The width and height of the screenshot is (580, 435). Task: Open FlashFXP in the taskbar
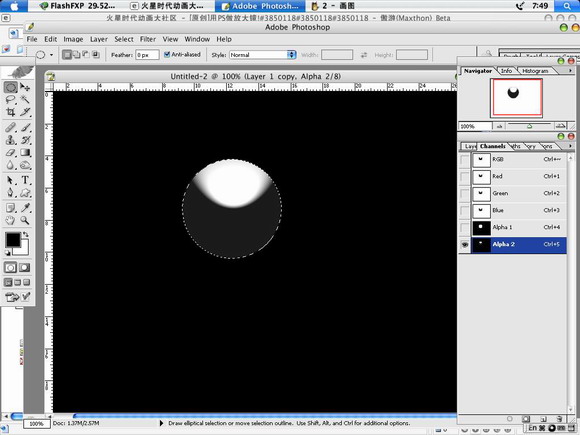(77, 6)
